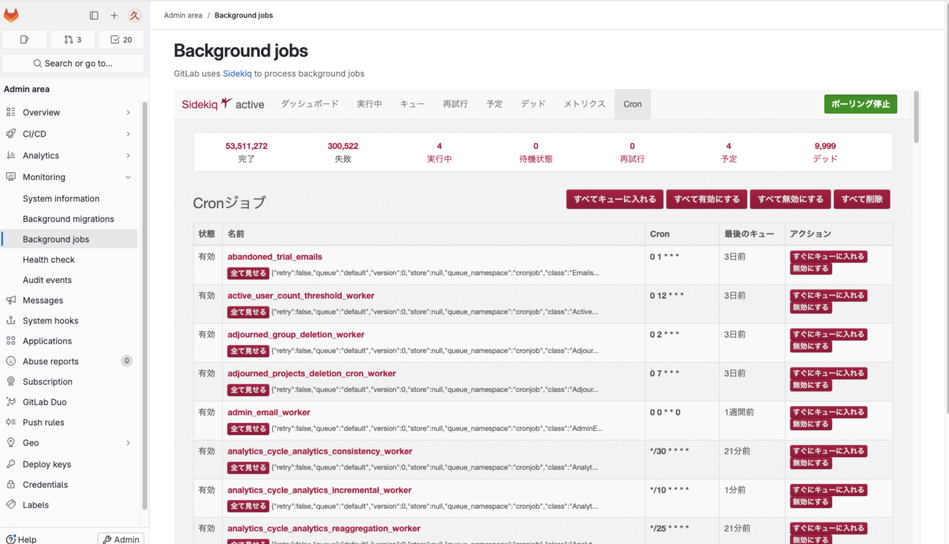The height and width of the screenshot is (544, 949).
Task: Disable adjourned_projects_deletion_cron_worker with 無効にする
Action: (810, 385)
